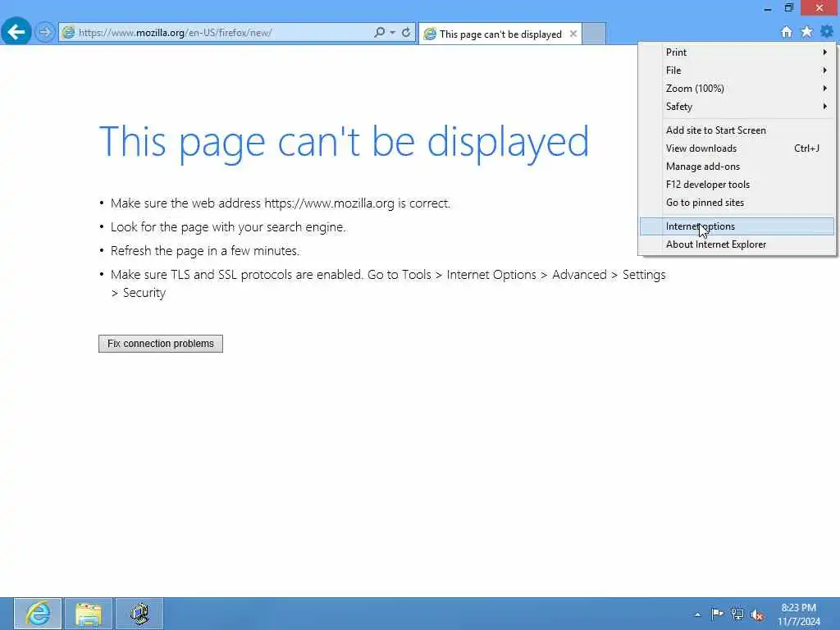Expand the Print submenu
The image size is (840, 630).
click(737, 52)
